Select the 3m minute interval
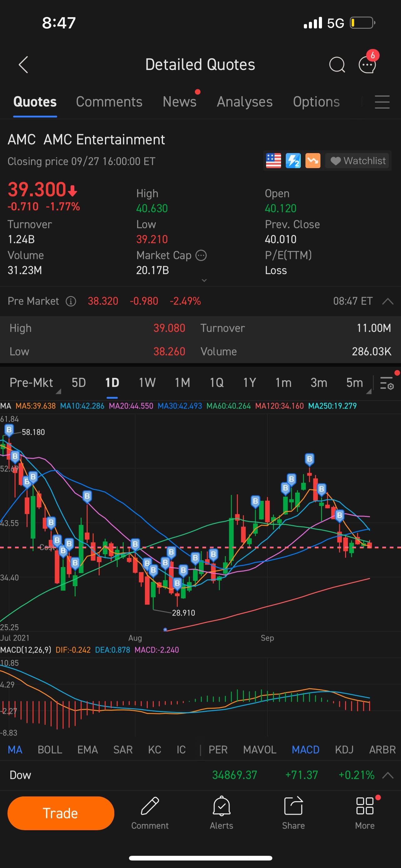Viewport: 401px width, 868px height. coord(319,383)
